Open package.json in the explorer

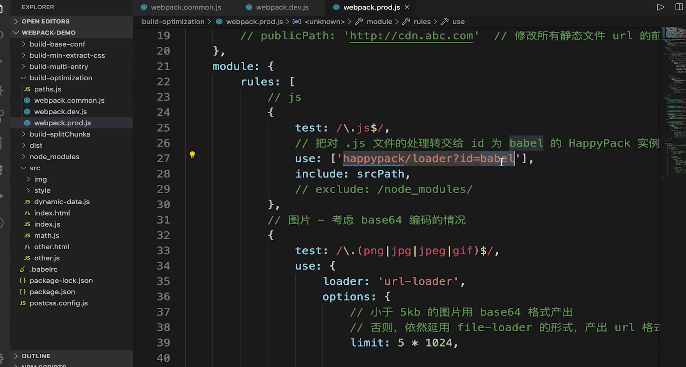[52, 292]
